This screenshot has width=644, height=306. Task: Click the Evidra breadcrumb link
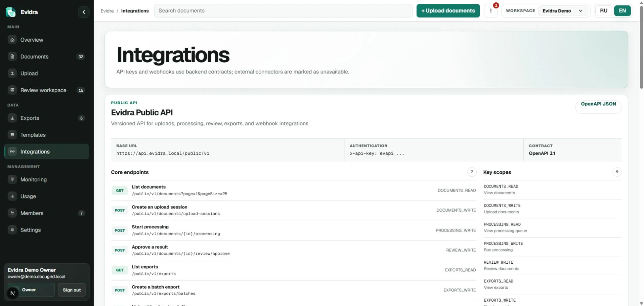click(x=107, y=11)
